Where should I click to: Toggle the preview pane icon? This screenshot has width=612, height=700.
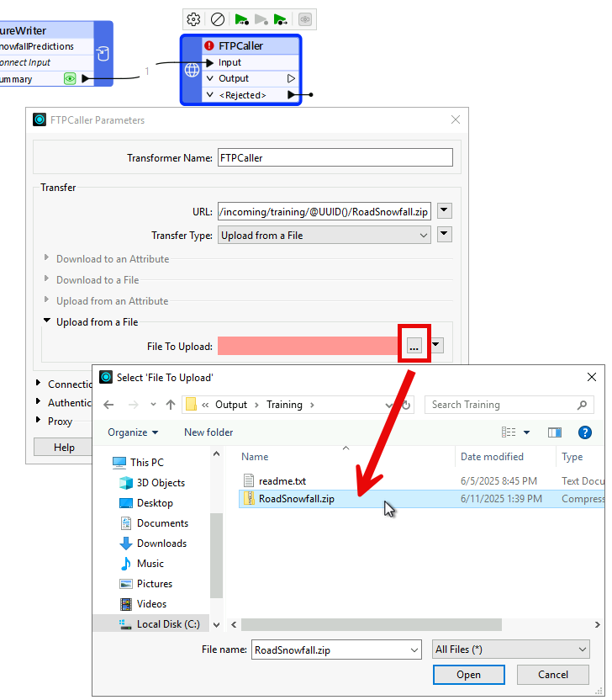click(x=555, y=432)
